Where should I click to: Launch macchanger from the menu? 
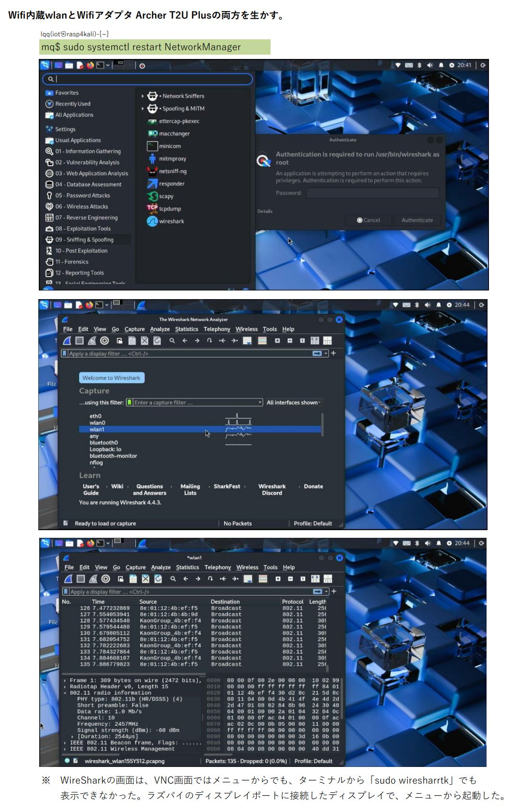169,134
